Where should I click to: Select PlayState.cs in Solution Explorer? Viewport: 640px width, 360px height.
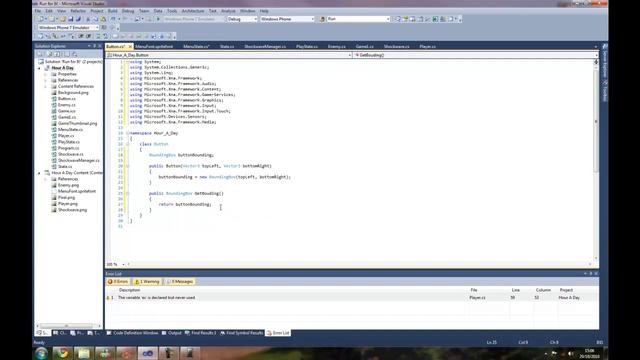point(69,142)
